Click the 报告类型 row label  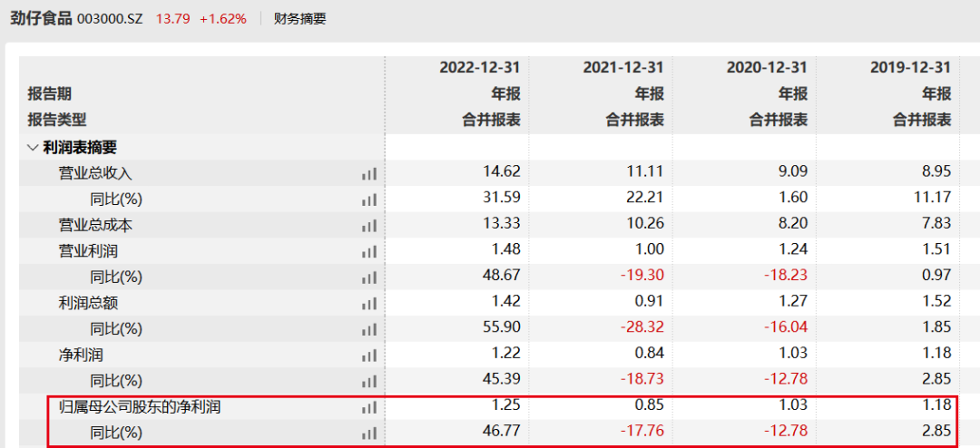[x=57, y=120]
